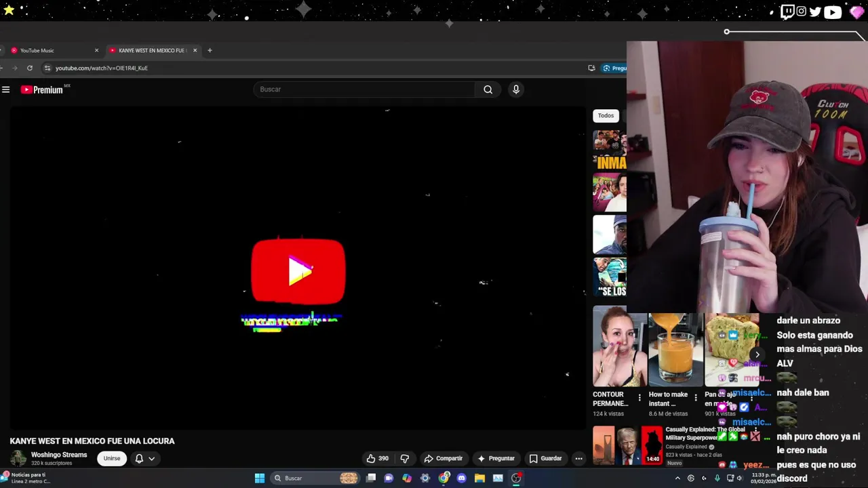Click the taskbar clock and date
The image size is (868, 488).
764,478
